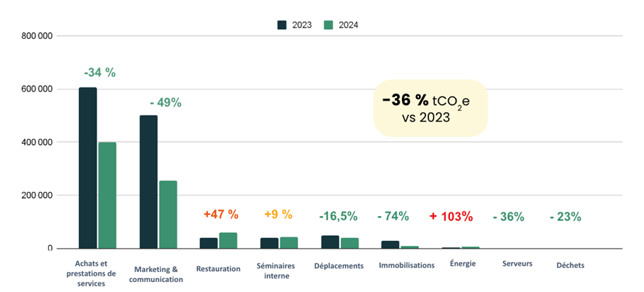Select the 2024 Restauration bar
644x292 pixels.
point(229,240)
